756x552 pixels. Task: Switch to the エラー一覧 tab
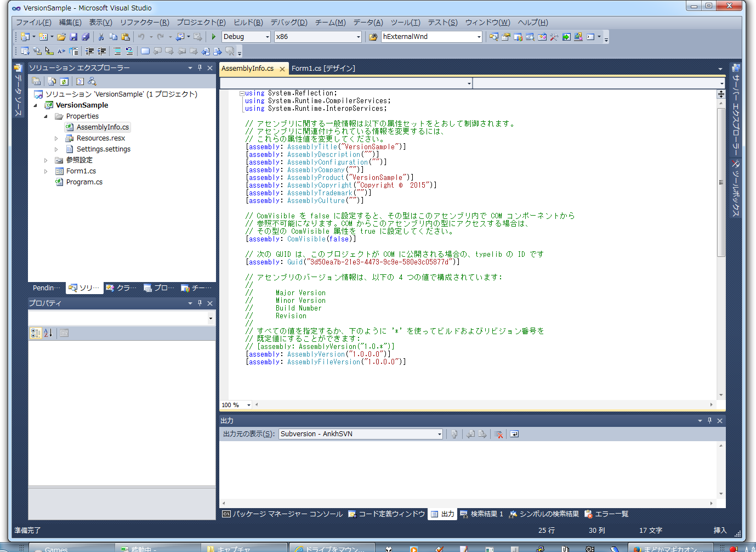tap(606, 514)
